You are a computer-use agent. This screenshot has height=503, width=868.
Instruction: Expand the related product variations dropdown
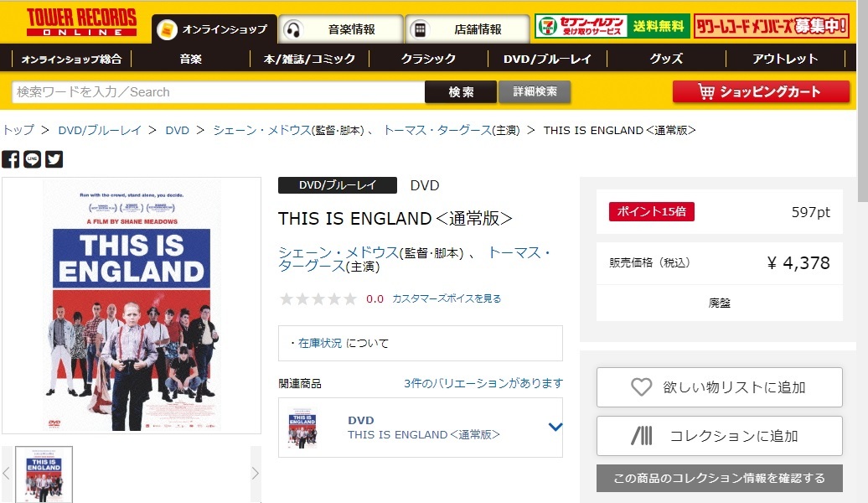(x=555, y=427)
